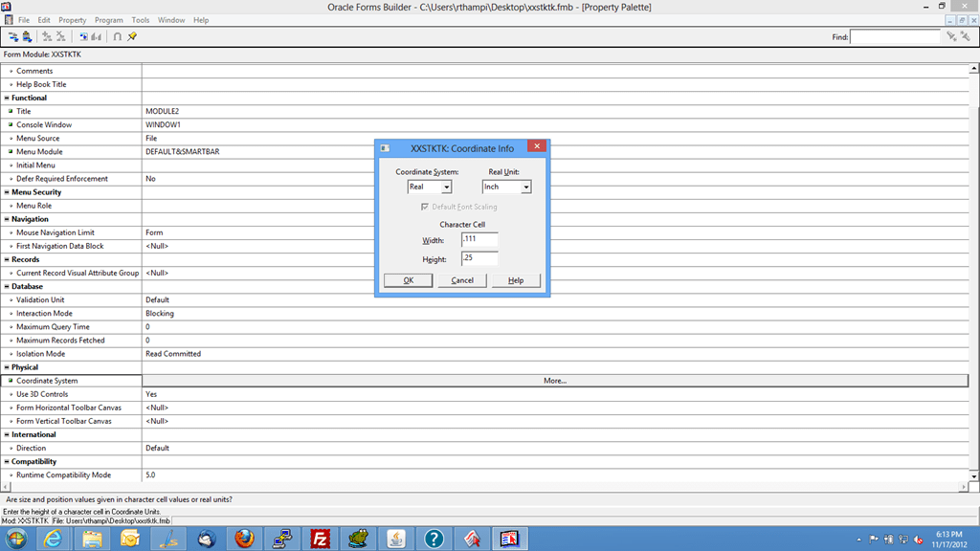
Task: Click the Forms Builder icon left of File
Action: pyautogui.click(x=9, y=20)
